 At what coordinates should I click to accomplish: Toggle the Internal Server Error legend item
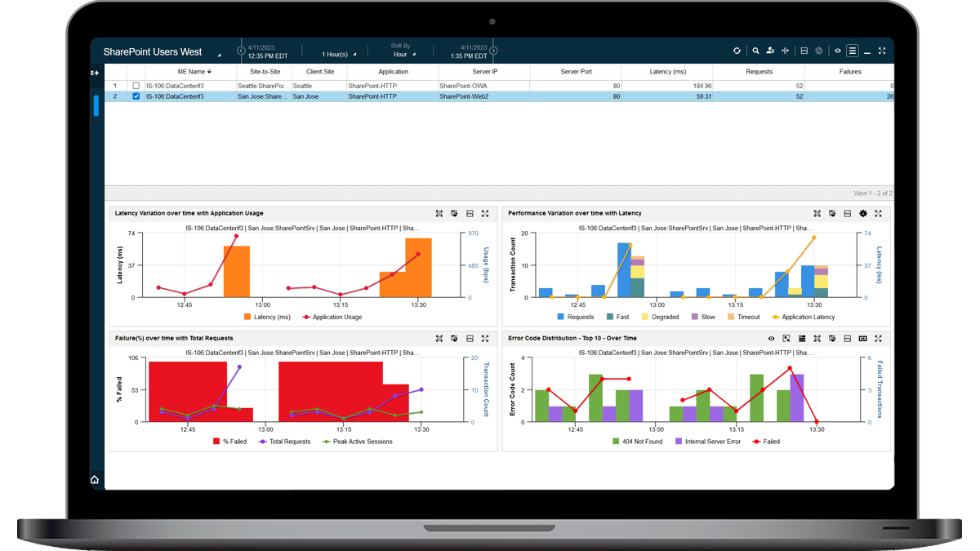tap(707, 441)
